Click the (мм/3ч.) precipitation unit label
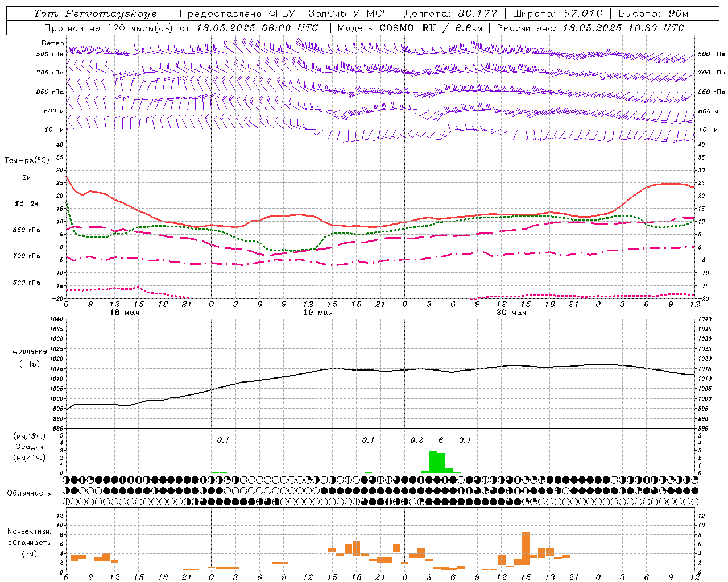Image resolution: width=728 pixels, height=582 pixels. click(x=29, y=436)
